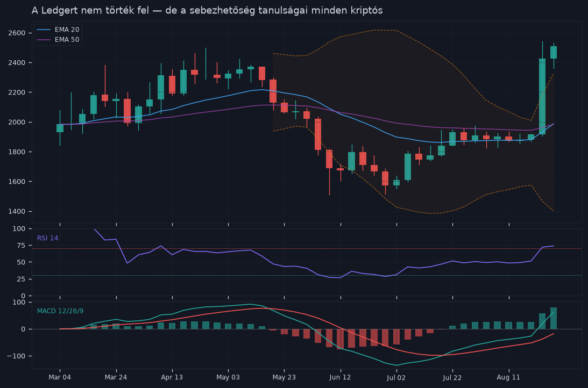Select the Mar 24 date axis label
Viewport: 588px width, 388px height.
(116, 377)
